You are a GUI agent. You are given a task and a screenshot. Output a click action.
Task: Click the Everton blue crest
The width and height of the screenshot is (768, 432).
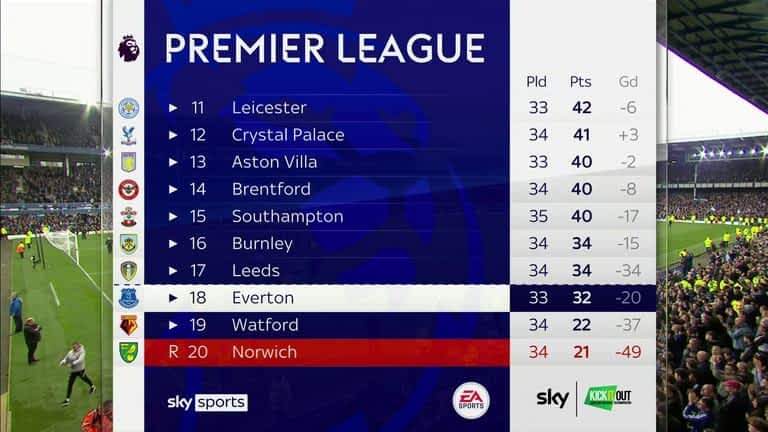pyautogui.click(x=128, y=298)
